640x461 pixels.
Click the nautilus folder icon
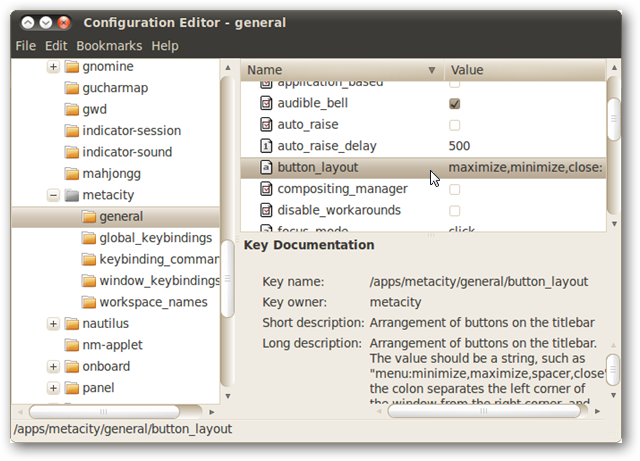72,323
